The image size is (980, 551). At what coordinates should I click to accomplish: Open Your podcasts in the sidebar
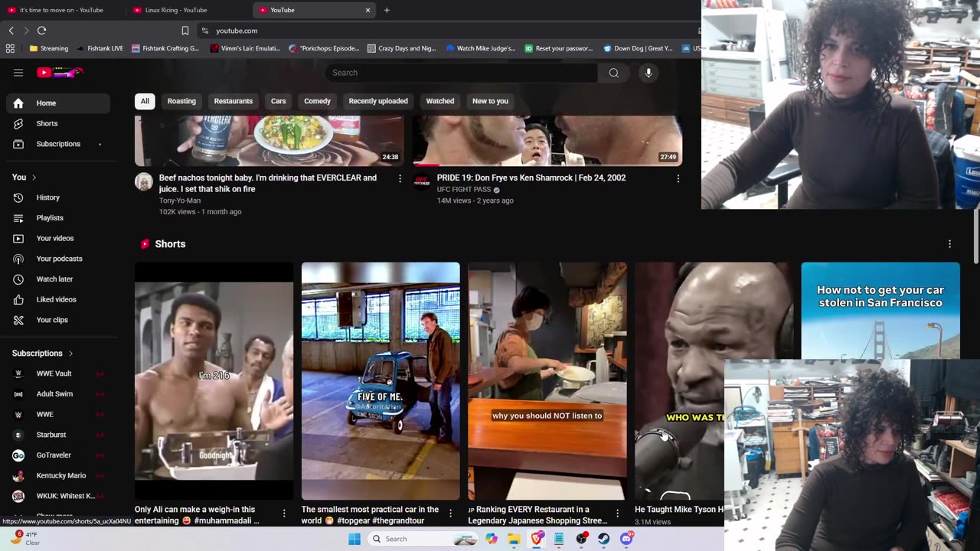tap(59, 259)
